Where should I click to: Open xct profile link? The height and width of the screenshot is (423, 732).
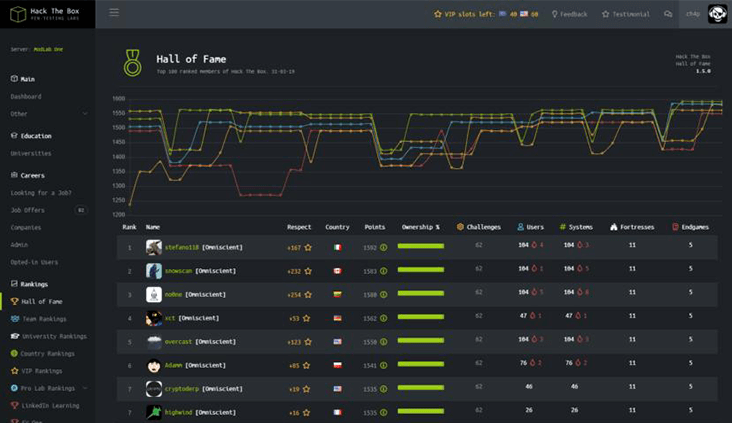[x=169, y=318]
